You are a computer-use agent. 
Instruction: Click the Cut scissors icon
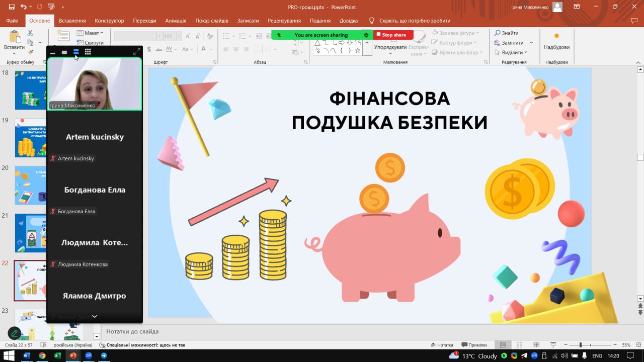click(30, 33)
